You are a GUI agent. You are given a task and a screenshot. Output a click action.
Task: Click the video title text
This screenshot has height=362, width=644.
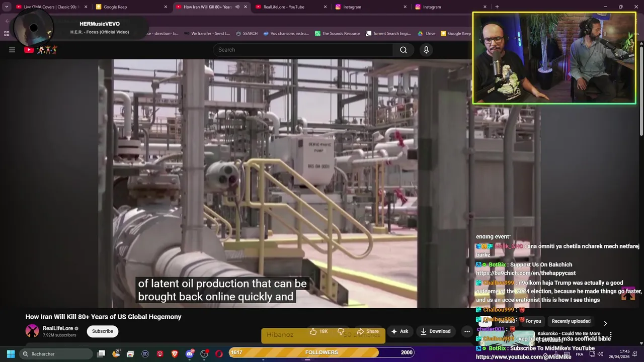tap(103, 317)
